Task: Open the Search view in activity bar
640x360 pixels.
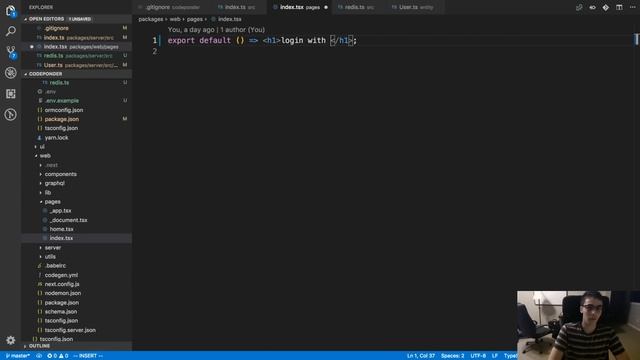Action: pyautogui.click(x=11, y=31)
